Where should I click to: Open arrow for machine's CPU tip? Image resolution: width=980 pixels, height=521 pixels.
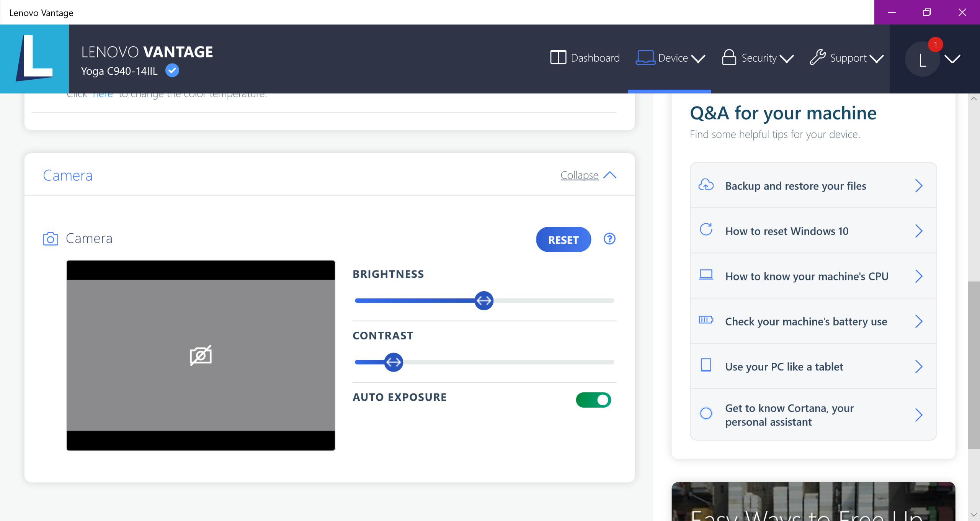(x=919, y=276)
